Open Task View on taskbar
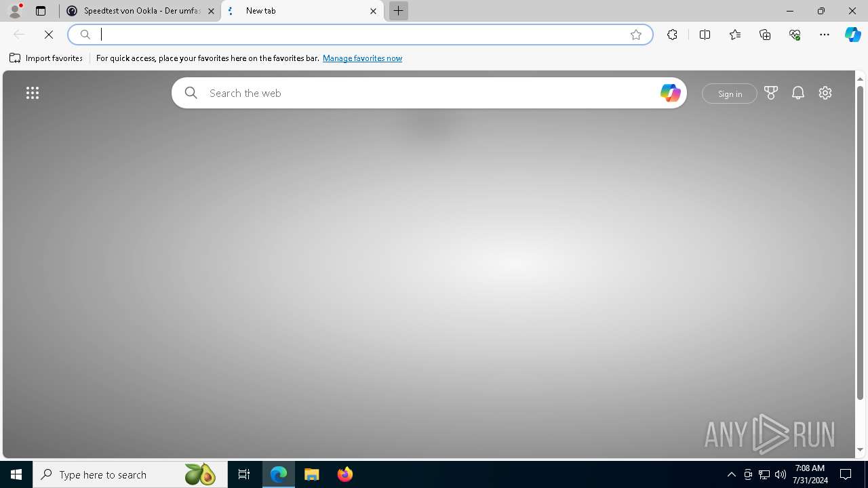Viewport: 868px width, 488px height. click(244, 474)
